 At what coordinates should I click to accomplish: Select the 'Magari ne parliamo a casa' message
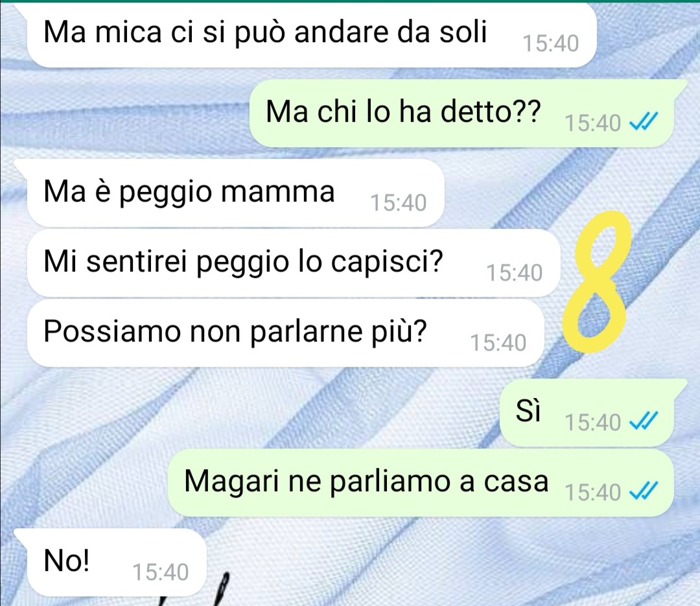(x=421, y=483)
